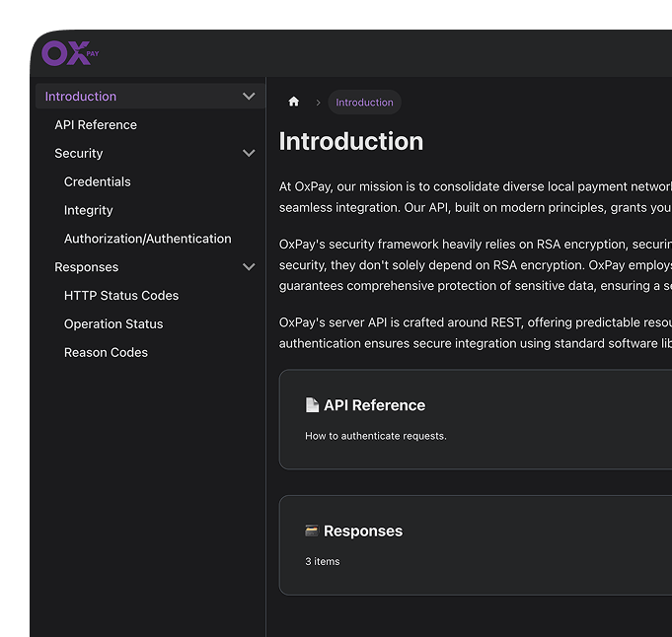Click the OxPay logo
This screenshot has height=637, width=672.
(70, 53)
